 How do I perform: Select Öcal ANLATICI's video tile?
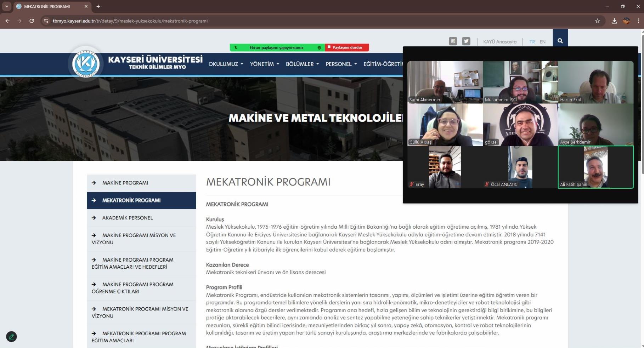tap(520, 167)
